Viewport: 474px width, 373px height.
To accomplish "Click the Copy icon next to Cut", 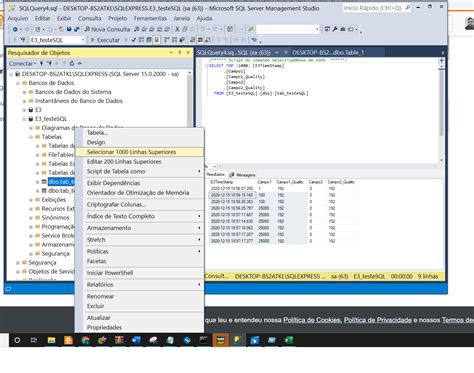I will [185, 29].
